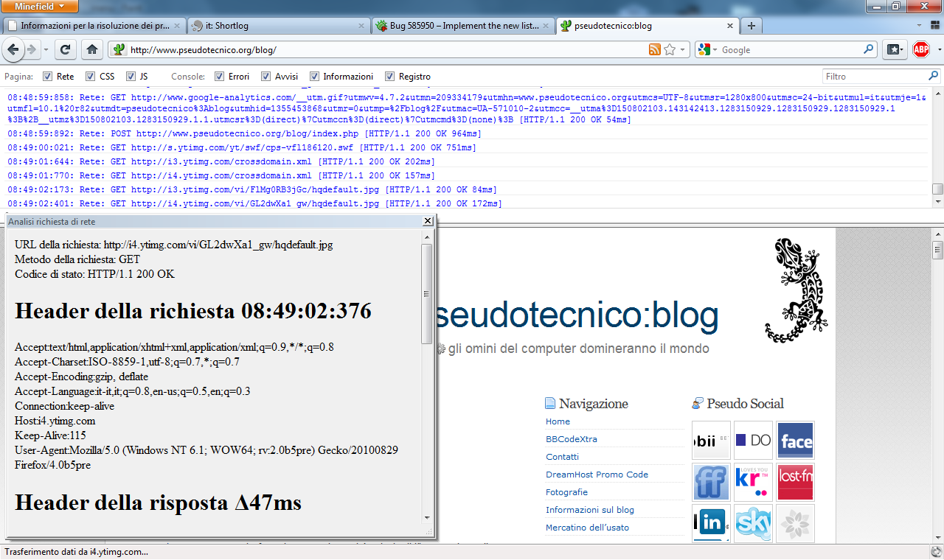
Task: Toggle the Informazioni console checkbox
Action: 314,77
